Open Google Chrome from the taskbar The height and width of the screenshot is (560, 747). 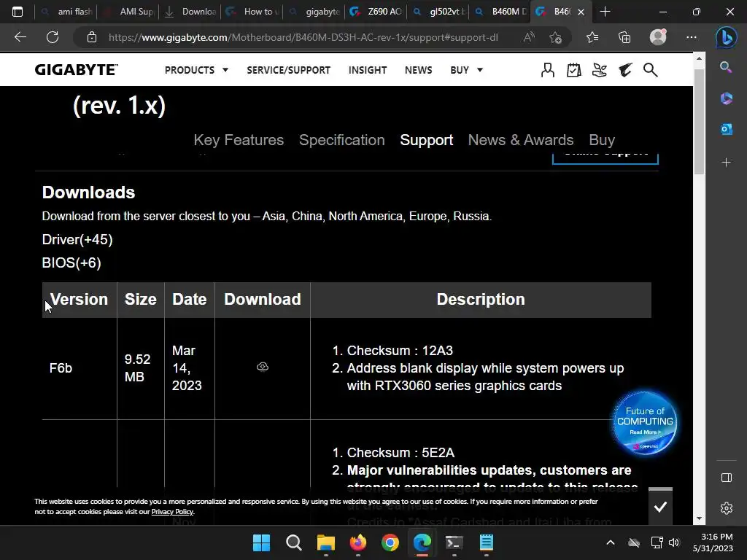click(x=390, y=542)
